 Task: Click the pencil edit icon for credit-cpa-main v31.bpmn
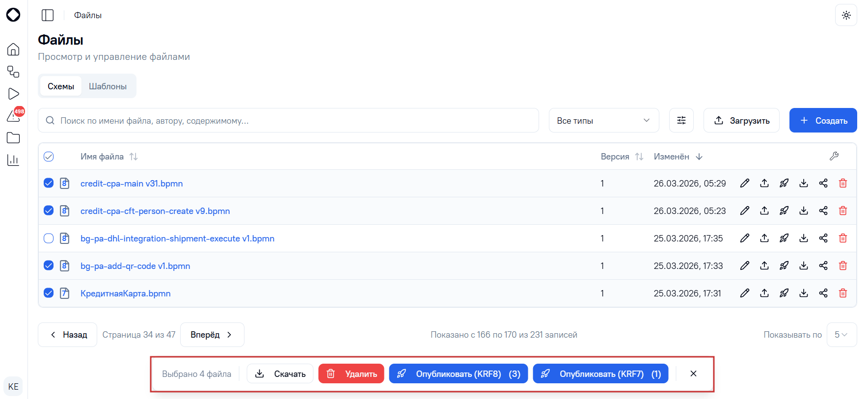pyautogui.click(x=745, y=183)
